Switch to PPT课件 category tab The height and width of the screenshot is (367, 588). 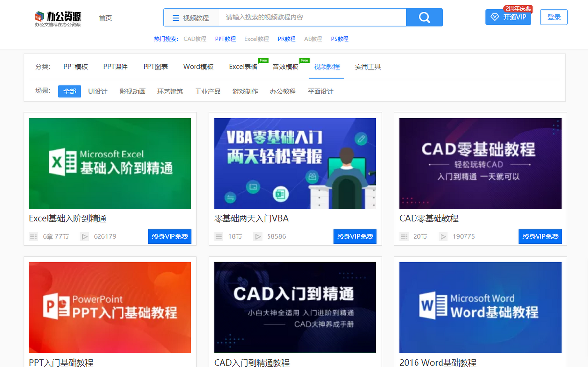pos(116,67)
